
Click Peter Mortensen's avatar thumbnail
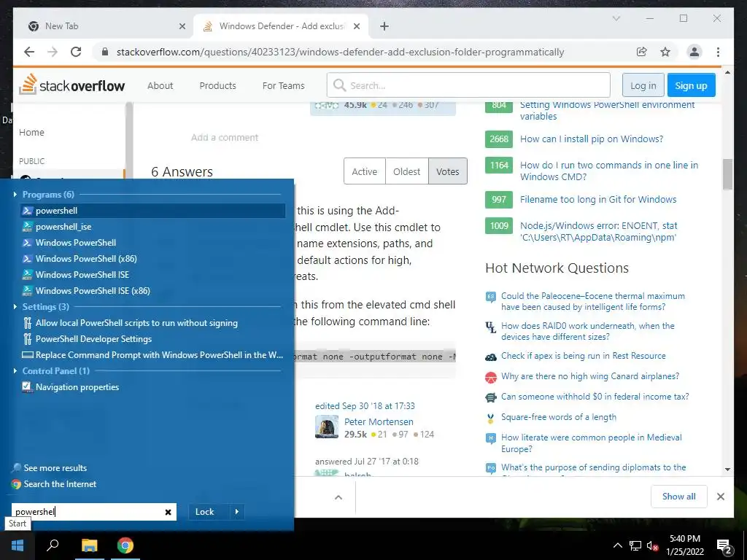pyautogui.click(x=327, y=426)
